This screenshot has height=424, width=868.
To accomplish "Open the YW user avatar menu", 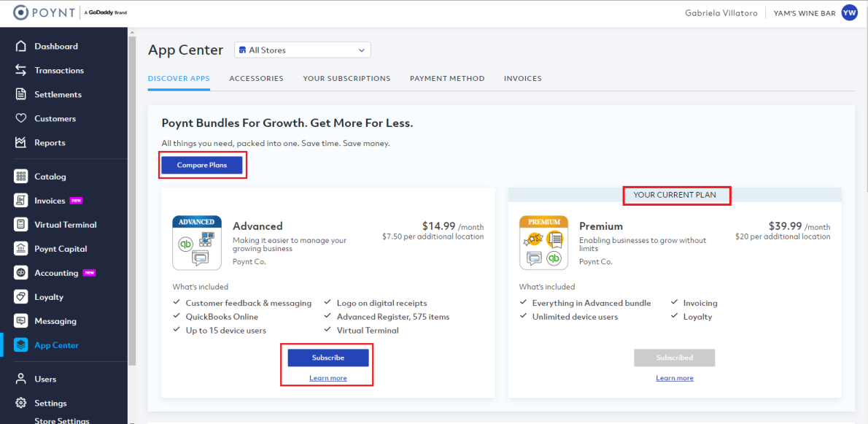I will point(848,12).
